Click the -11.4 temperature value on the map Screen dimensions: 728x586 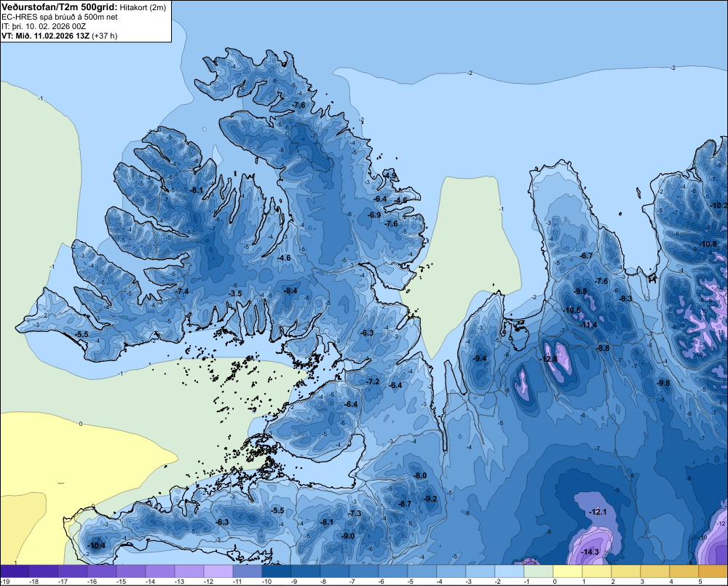(x=588, y=325)
